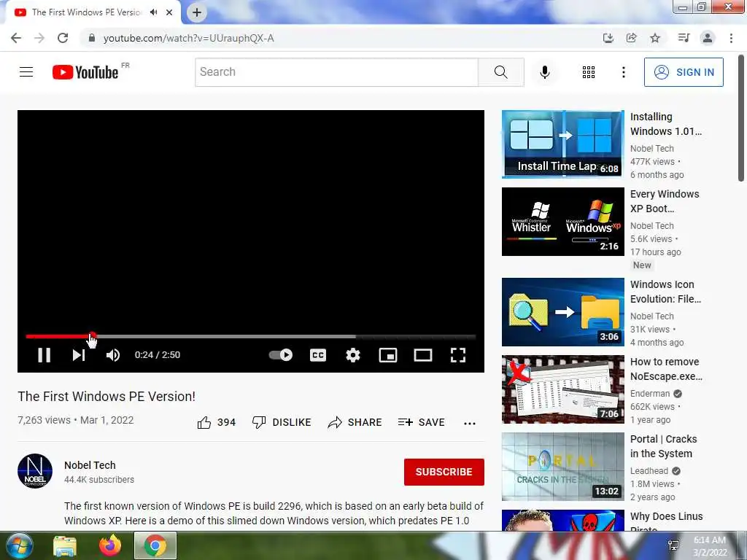Mute the tab via its speaker icon
Screen dimensions: 747x560
[x=153, y=12]
